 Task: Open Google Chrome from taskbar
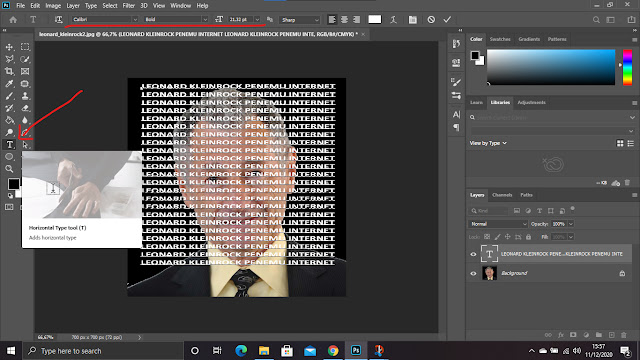333,351
